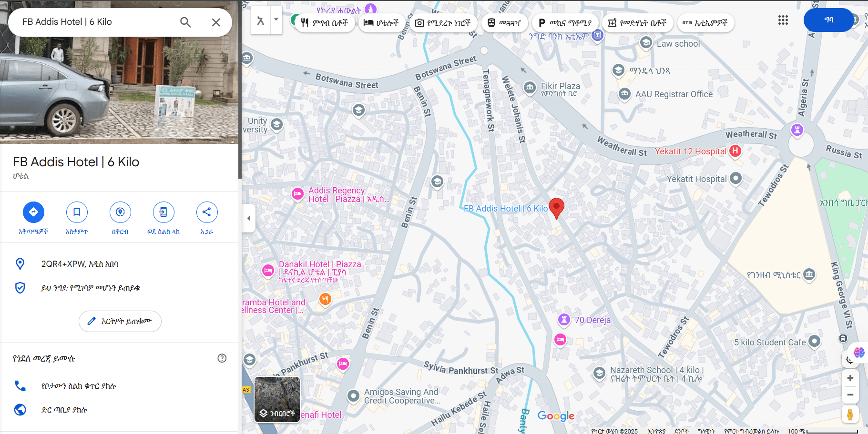
Task: Click the hotel photo thumbnail
Action: tap(119, 72)
